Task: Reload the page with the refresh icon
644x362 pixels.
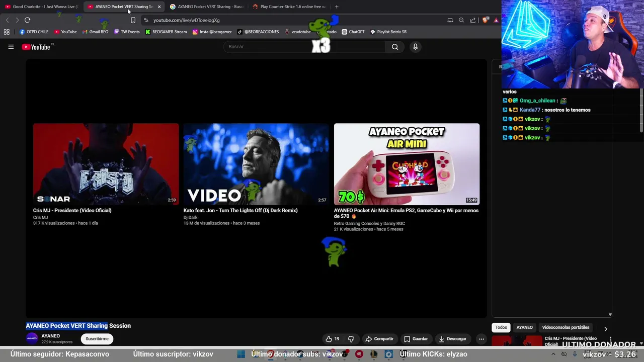Action: tap(27, 20)
